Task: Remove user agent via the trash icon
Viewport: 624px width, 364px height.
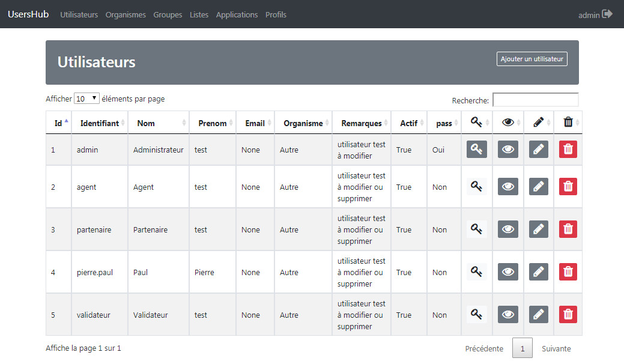Action: 568,186
